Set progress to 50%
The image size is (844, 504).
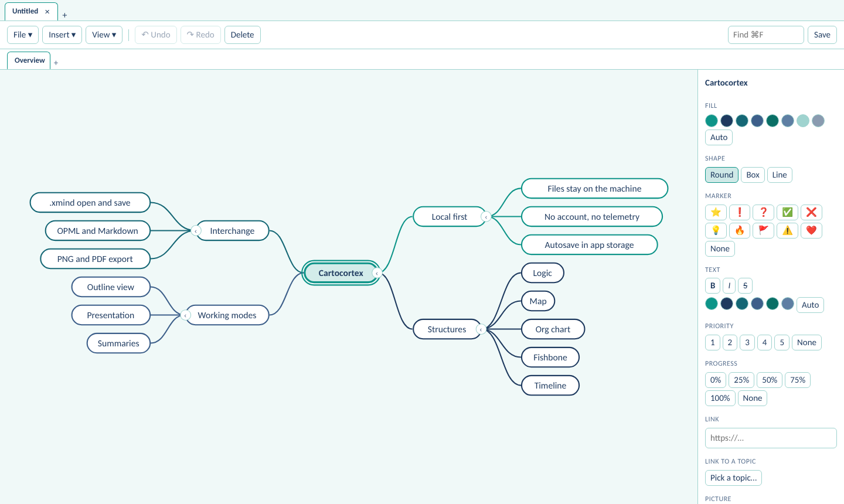(770, 380)
